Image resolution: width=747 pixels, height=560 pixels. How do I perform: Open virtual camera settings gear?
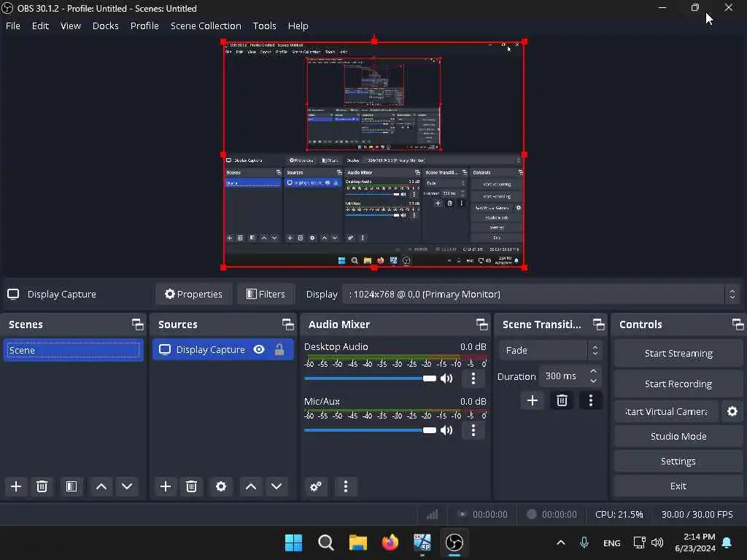click(732, 411)
